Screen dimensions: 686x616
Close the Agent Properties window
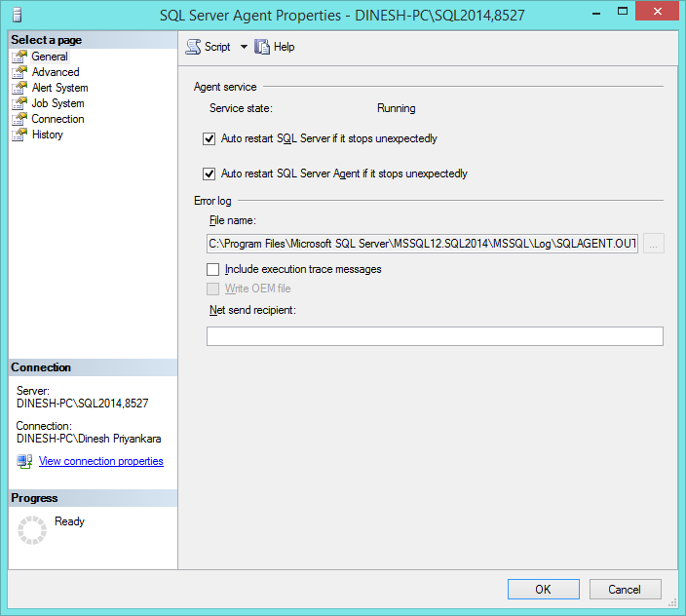point(657,12)
